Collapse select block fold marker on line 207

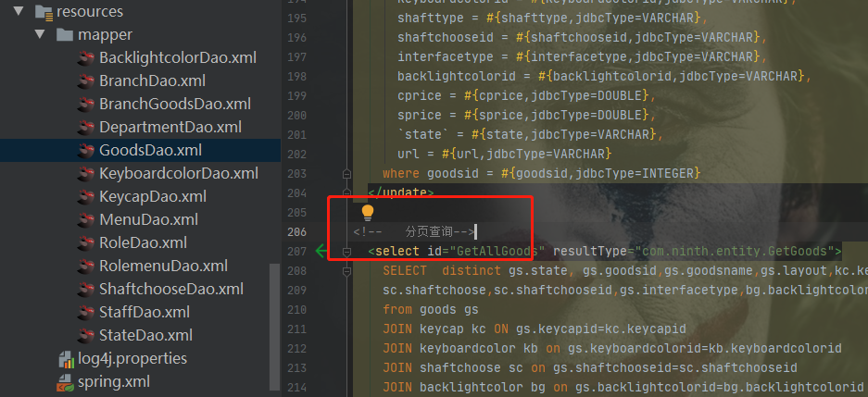347,252
